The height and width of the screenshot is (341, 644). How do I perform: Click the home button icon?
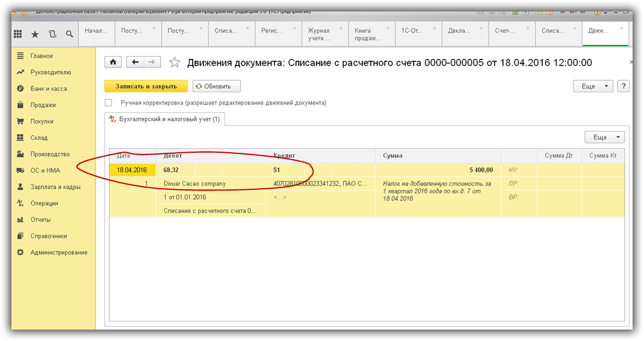pos(113,62)
